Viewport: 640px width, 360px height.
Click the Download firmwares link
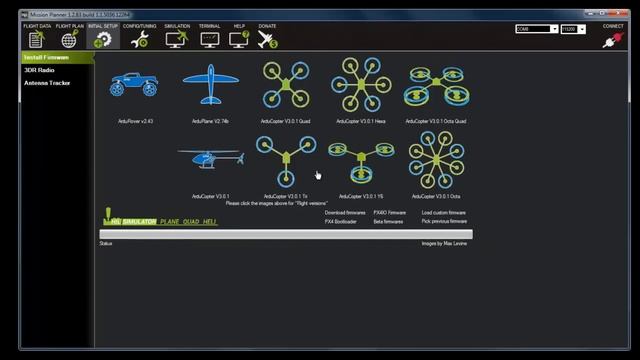(345, 213)
